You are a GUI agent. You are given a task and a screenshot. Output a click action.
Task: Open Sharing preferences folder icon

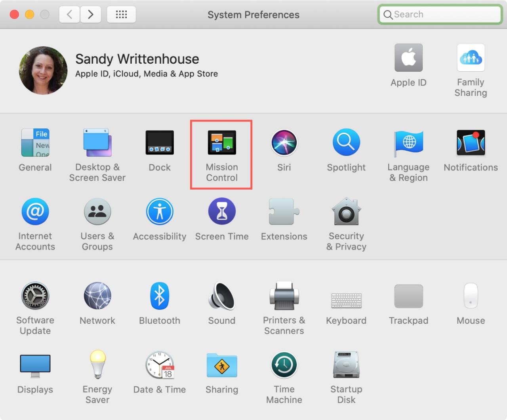click(222, 365)
